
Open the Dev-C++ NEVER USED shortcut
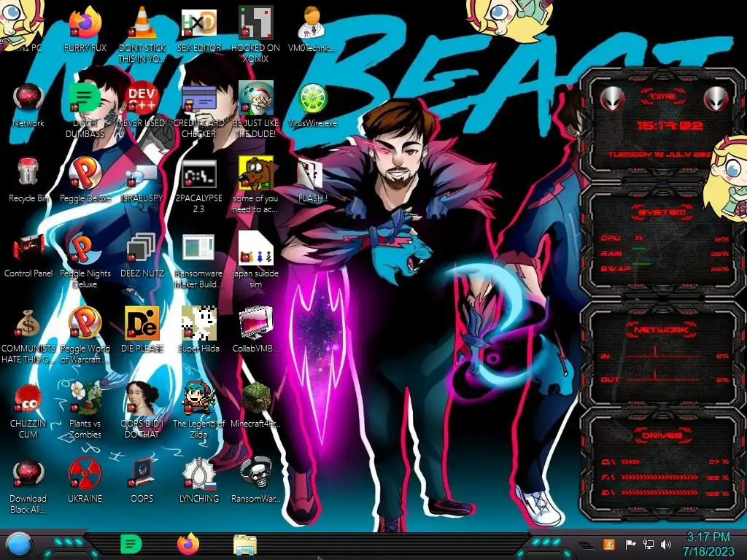tap(142, 98)
